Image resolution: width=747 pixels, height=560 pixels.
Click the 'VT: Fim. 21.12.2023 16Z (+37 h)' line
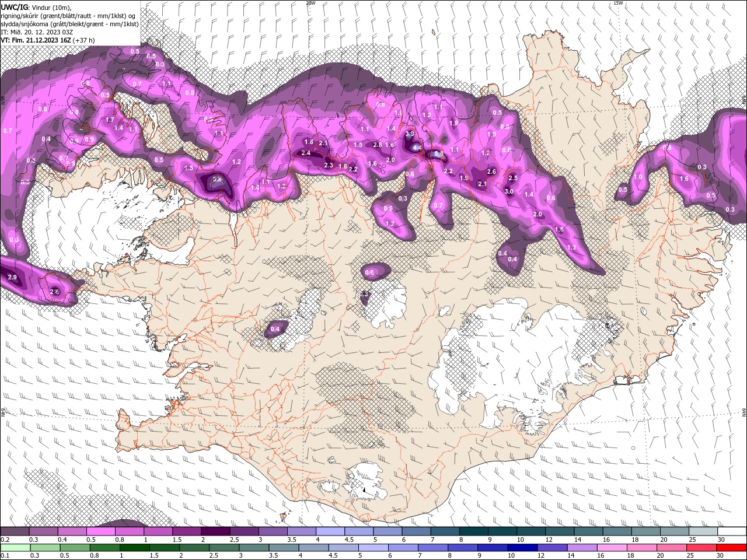click(48, 40)
